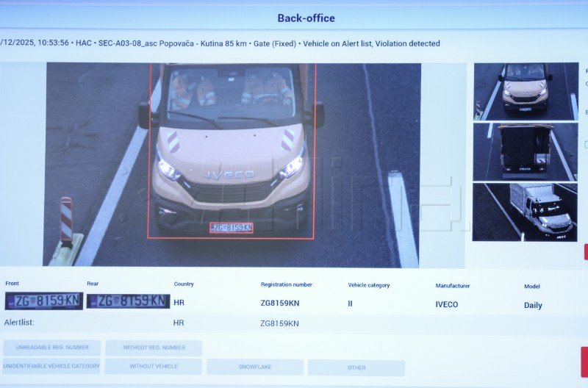Select the Without Reg. Number option

tap(153, 348)
